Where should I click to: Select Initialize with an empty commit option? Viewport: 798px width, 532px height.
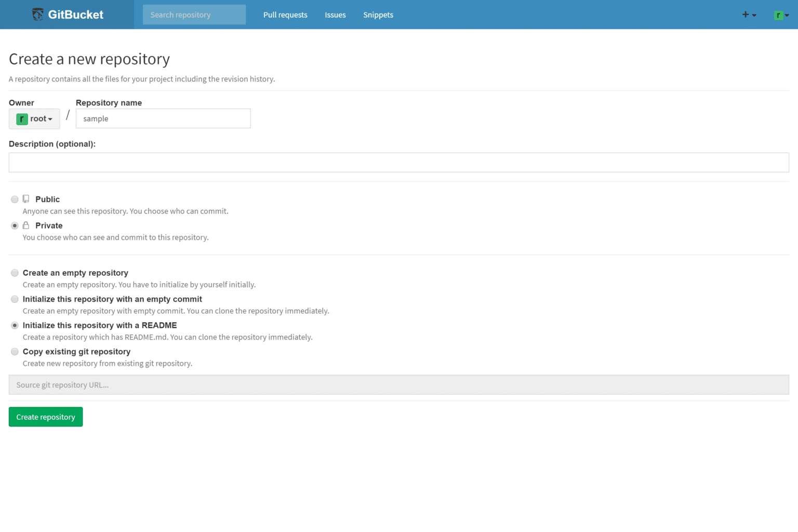pyautogui.click(x=15, y=299)
